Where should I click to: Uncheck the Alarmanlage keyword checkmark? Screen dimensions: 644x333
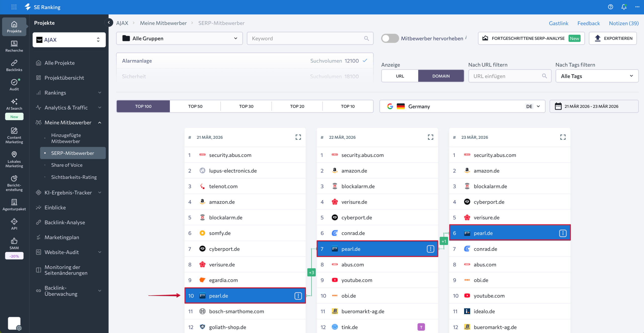coord(365,61)
